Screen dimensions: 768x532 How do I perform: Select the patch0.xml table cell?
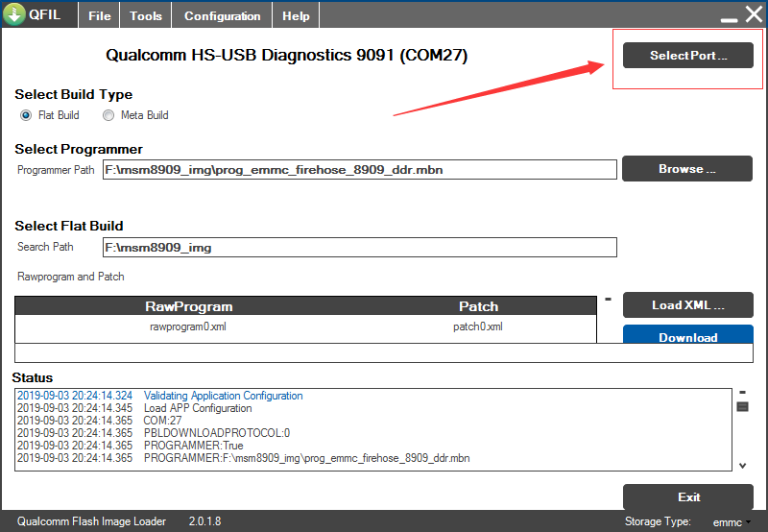pyautogui.click(x=478, y=326)
